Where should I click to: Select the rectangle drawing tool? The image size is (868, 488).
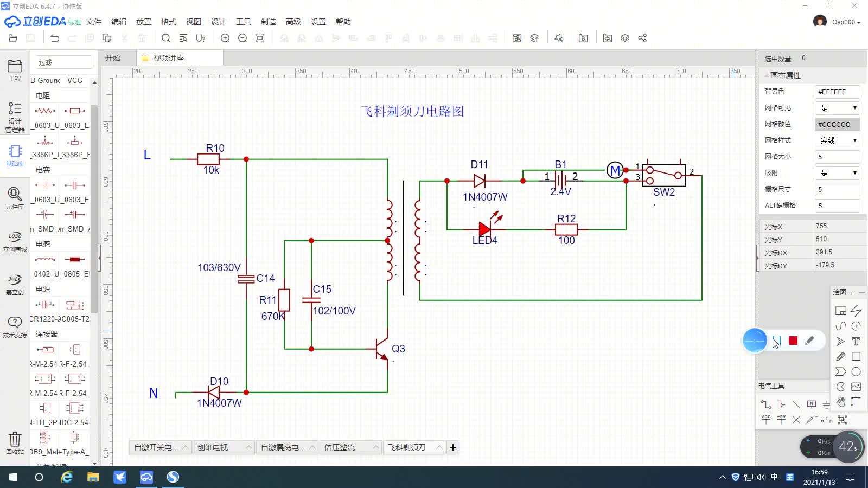pyautogui.click(x=856, y=356)
